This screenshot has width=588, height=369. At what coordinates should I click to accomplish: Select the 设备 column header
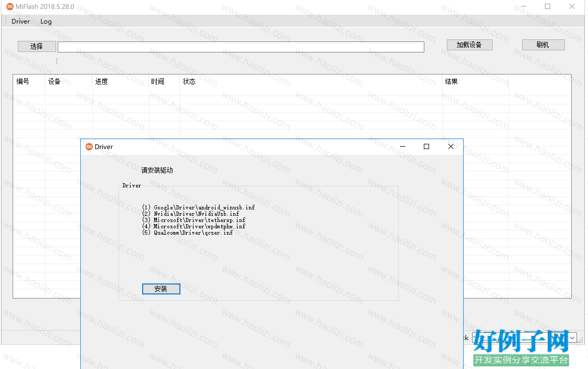[68, 81]
